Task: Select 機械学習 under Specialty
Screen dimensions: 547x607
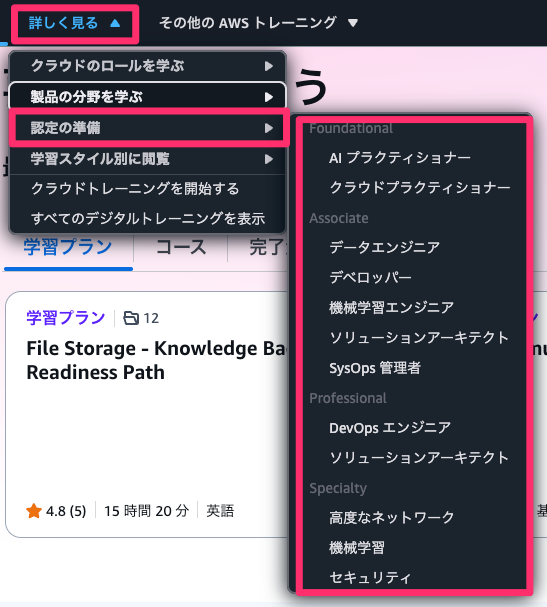Action: [357, 548]
